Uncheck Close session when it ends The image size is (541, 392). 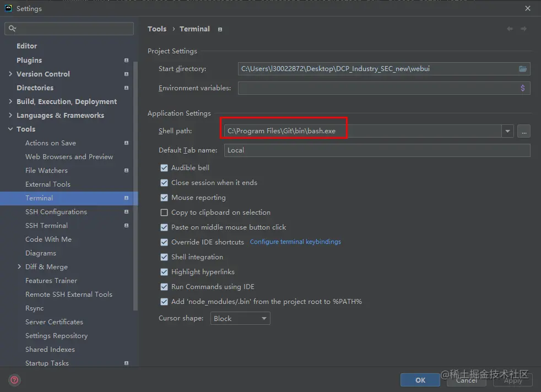(164, 183)
